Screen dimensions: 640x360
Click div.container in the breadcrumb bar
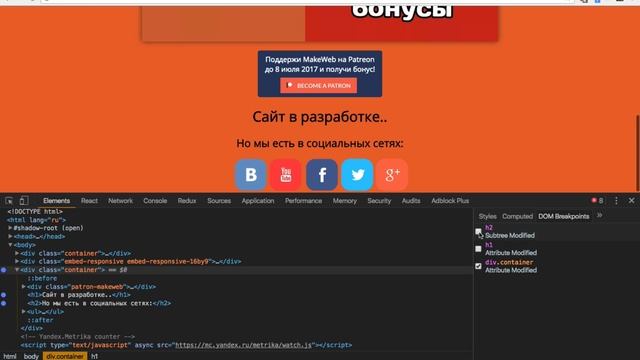click(65, 356)
